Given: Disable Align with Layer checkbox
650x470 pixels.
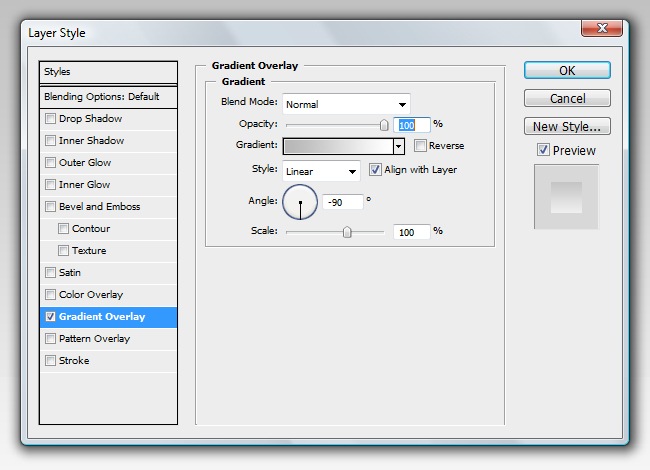Looking at the screenshot, I should pyautogui.click(x=376, y=170).
